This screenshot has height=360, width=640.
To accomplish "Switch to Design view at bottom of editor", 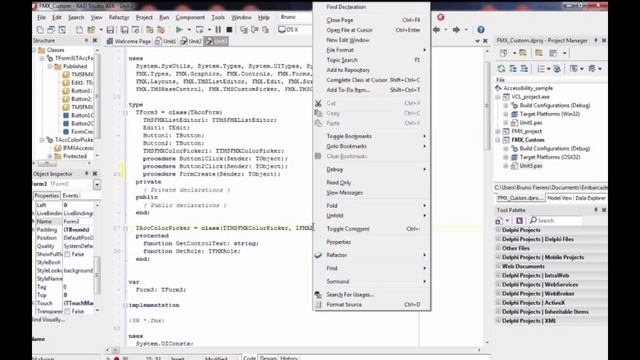I will pyautogui.click(x=268, y=358).
